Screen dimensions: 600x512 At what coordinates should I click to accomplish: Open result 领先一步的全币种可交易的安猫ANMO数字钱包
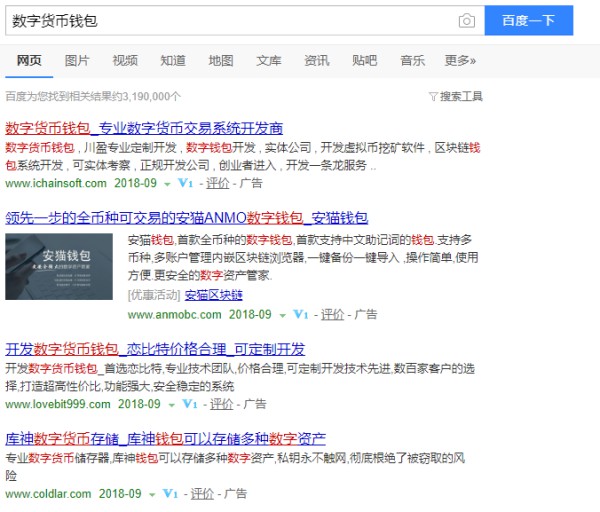186,218
